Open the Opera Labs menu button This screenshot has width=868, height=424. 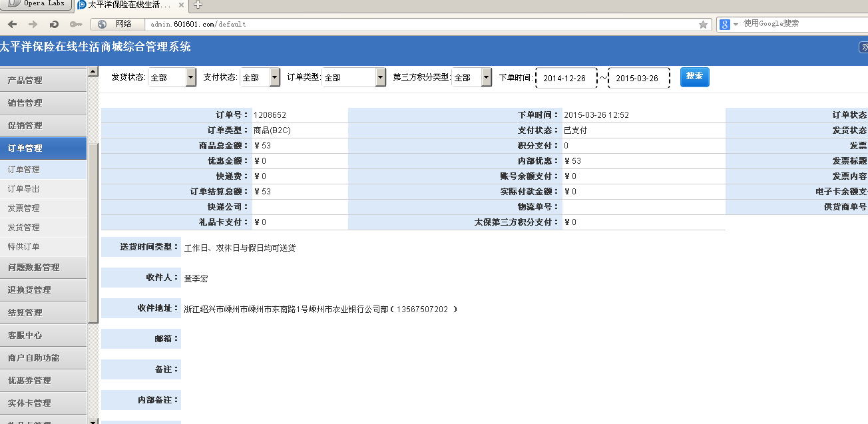pos(36,4)
